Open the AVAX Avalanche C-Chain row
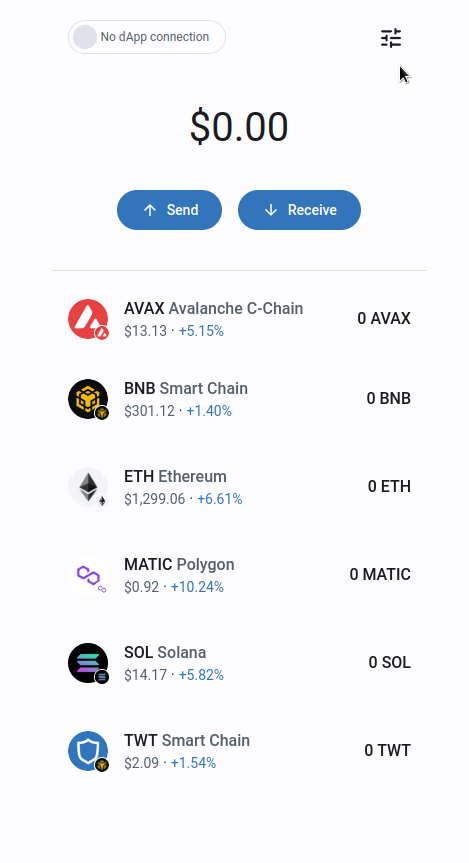The height and width of the screenshot is (863, 469). pos(239,319)
